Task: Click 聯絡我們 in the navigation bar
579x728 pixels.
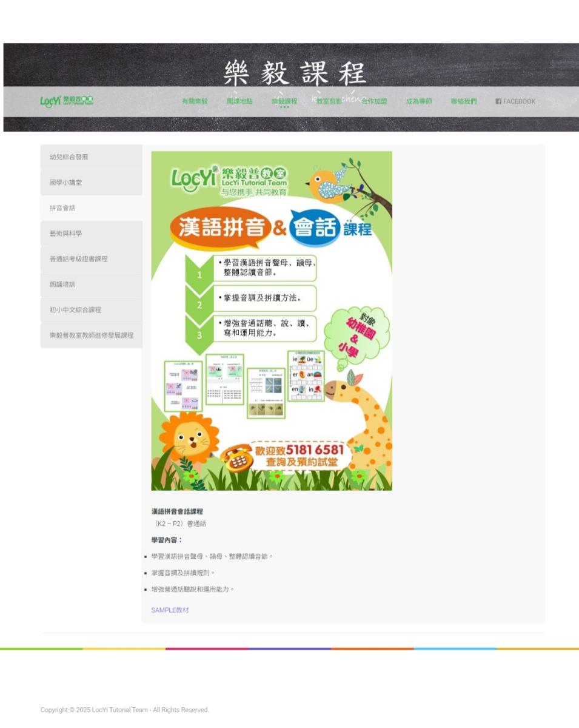Action: 464,101
